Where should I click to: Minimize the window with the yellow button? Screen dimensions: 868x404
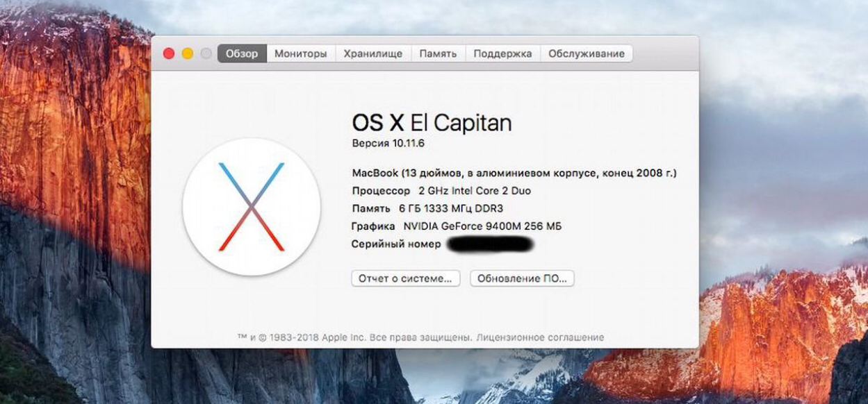pos(187,53)
